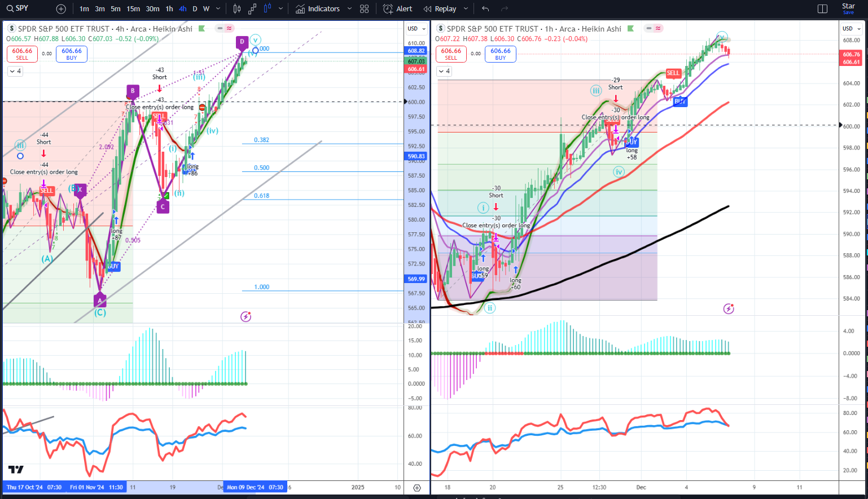Click the purple A harmonic pattern marker
Image resolution: width=868 pixels, height=499 pixels.
pos(100,301)
